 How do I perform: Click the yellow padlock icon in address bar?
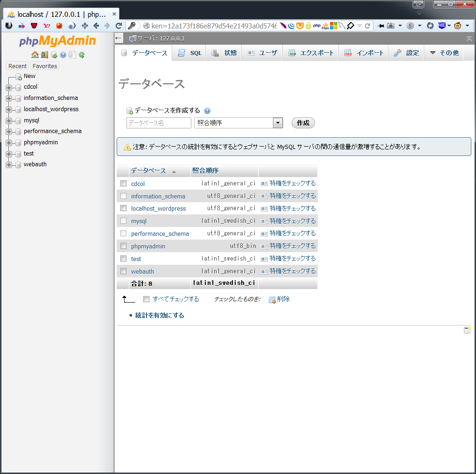coord(308,26)
